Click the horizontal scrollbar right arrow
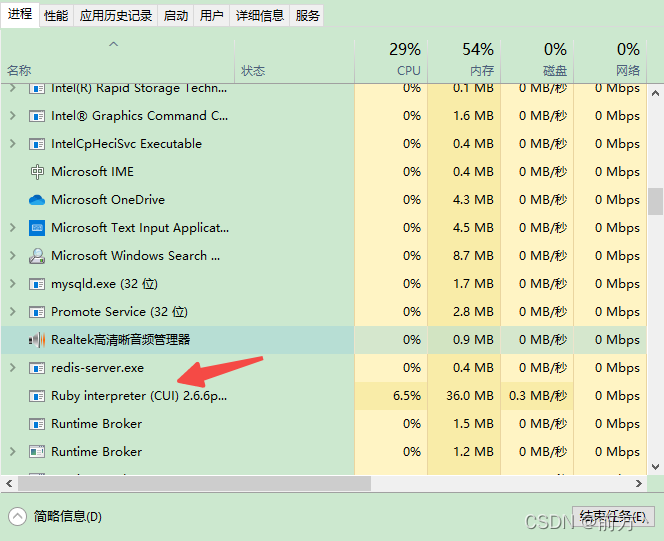Viewport: 664px width, 541px height. (639, 483)
